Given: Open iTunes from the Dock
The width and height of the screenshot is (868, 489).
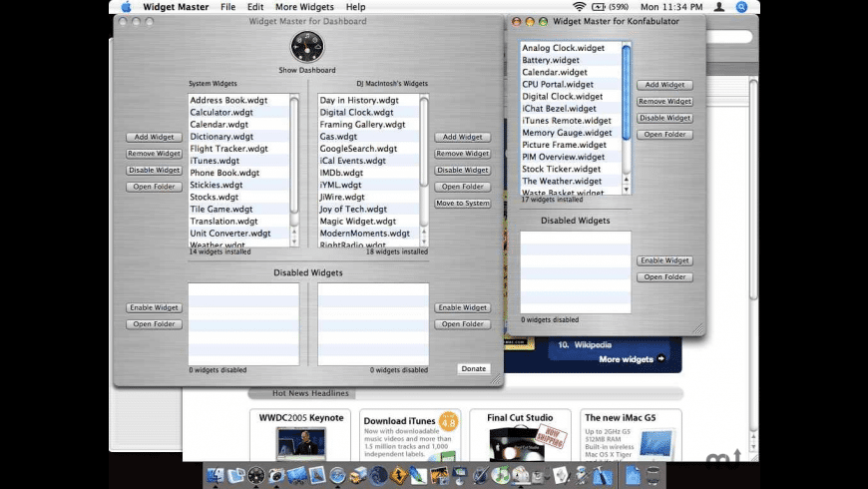Looking at the screenshot, I should tap(501, 475).
